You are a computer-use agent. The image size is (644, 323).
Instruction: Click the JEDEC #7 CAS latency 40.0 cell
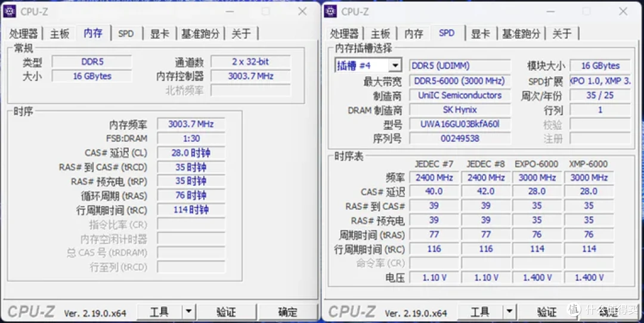click(434, 191)
